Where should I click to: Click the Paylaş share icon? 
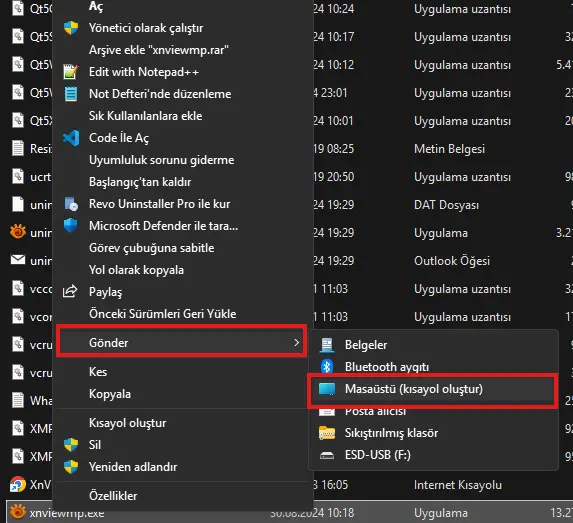[70, 291]
